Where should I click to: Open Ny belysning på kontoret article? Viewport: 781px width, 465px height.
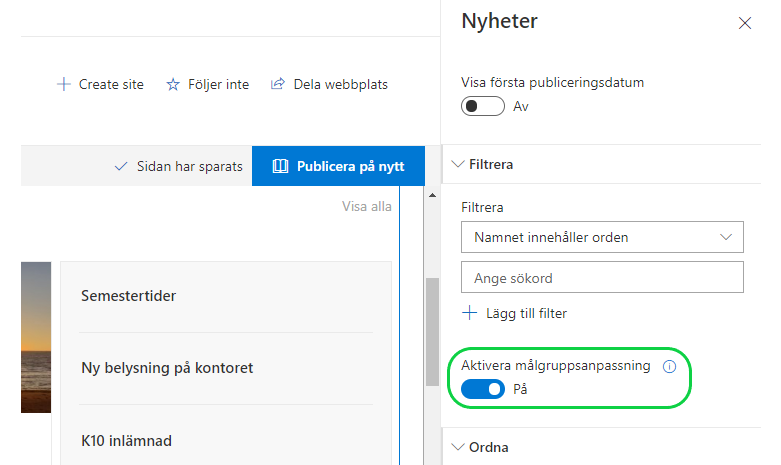tap(167, 368)
